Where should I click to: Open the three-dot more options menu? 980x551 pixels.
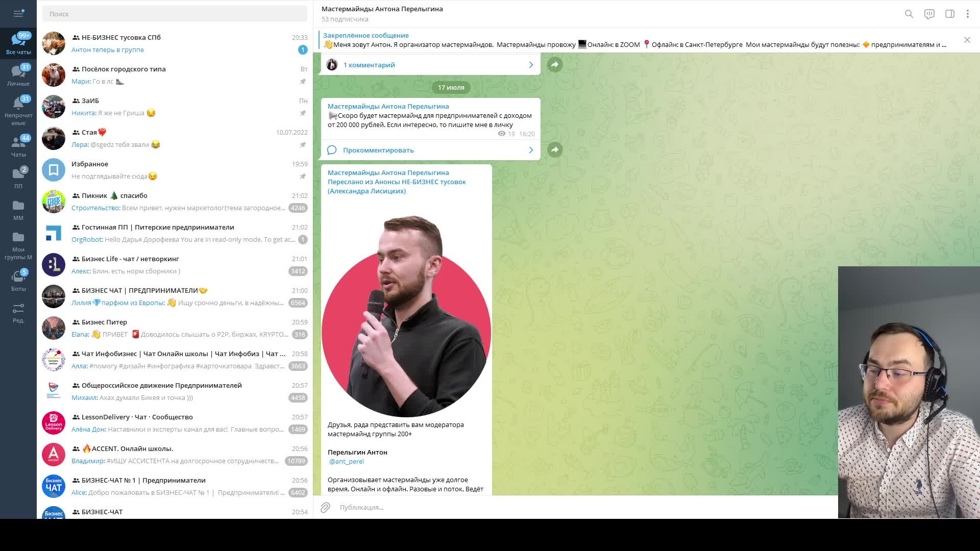967,14
